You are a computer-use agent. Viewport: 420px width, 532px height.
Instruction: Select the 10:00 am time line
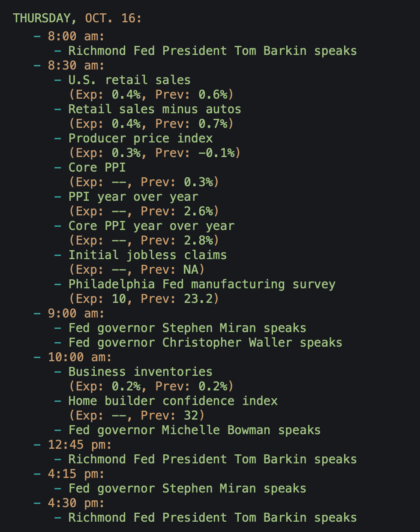click(x=79, y=357)
